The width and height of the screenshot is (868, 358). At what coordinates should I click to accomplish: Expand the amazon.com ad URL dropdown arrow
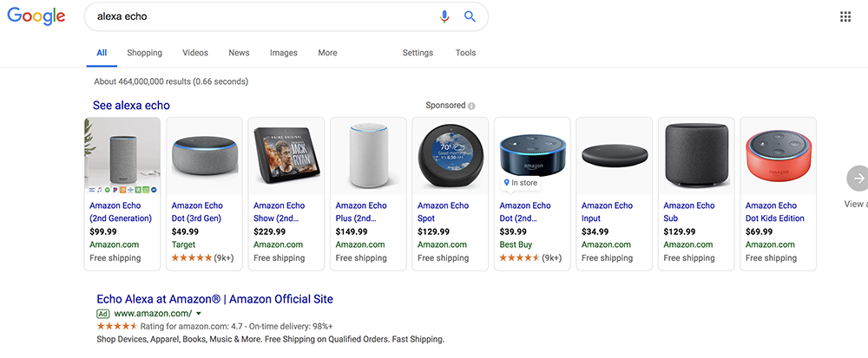tap(199, 314)
